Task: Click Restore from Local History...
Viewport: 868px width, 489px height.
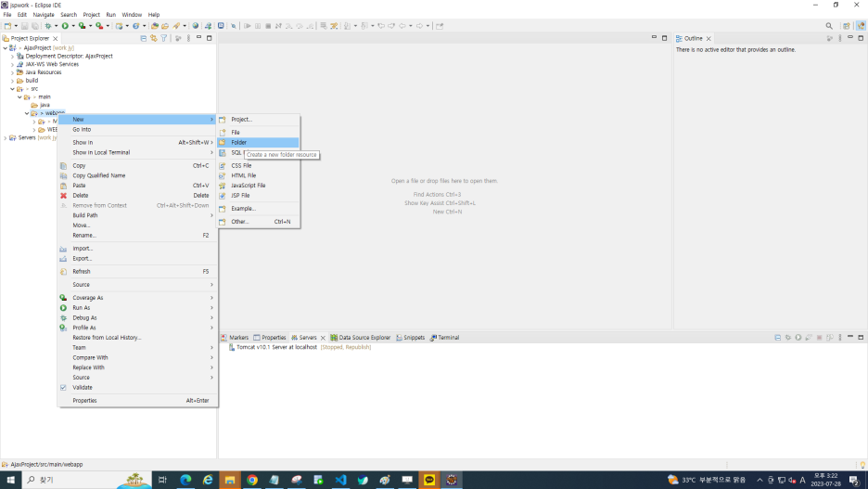Action: point(137,337)
